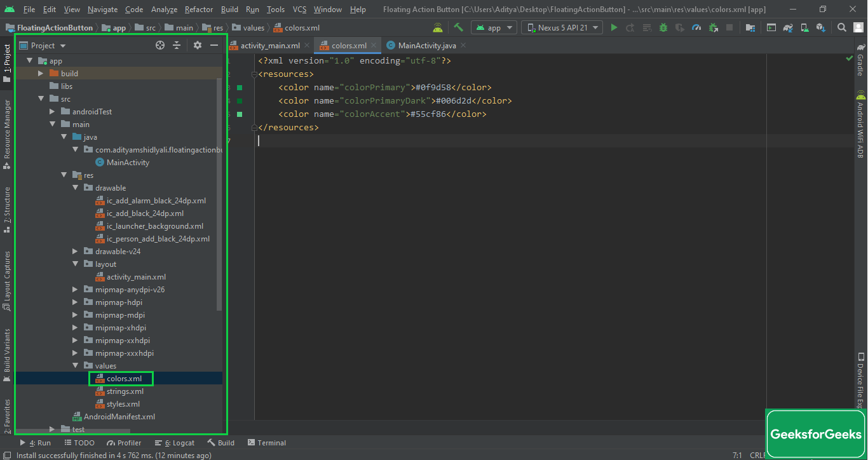Open the 6: Logcat tool window button
Viewport: 868px width, 460px height.
pyautogui.click(x=175, y=443)
